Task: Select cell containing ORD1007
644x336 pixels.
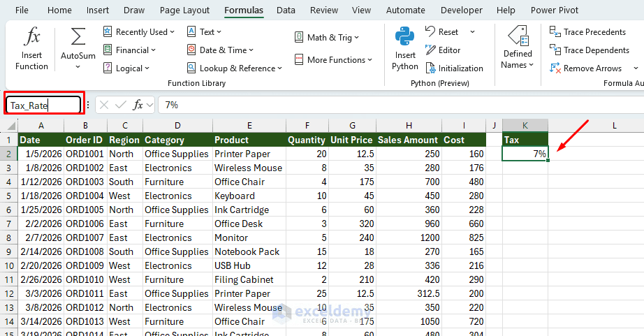Action: point(85,238)
